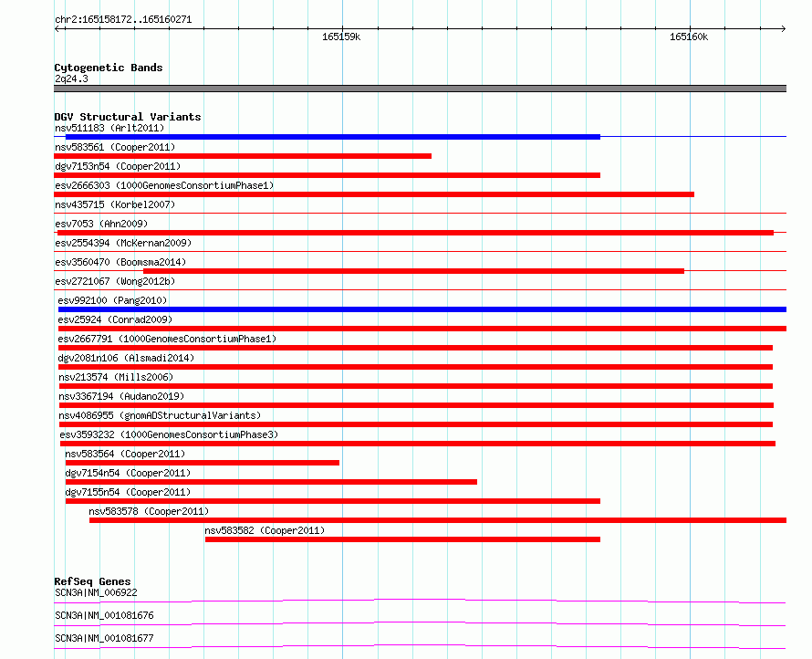
Task: Click the 2q24.3 cytogenetic band bar
Action: point(420,89)
